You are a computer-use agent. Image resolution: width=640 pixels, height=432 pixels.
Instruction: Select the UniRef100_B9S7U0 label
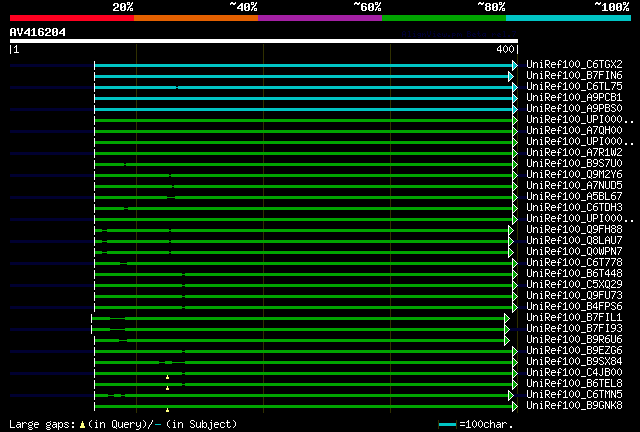click(x=574, y=164)
